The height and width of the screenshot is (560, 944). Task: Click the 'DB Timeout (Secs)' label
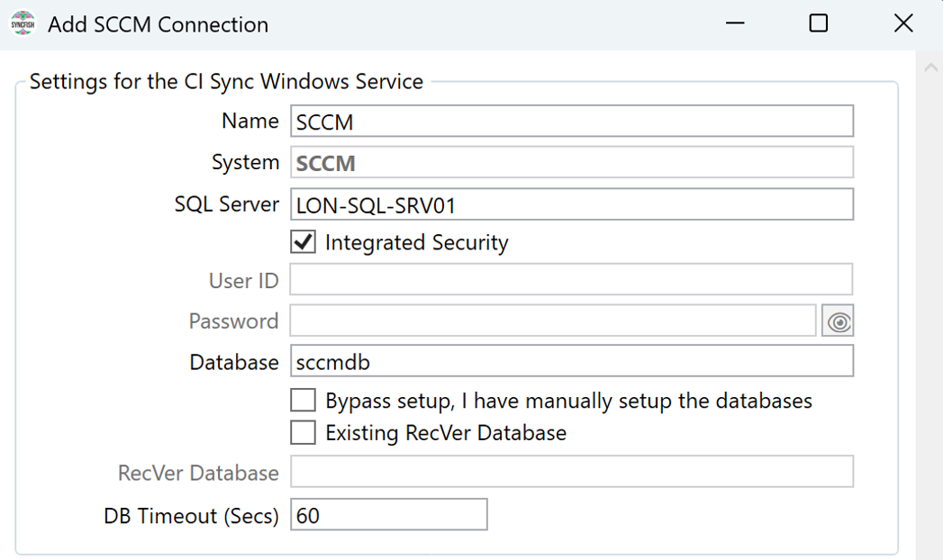pyautogui.click(x=192, y=516)
